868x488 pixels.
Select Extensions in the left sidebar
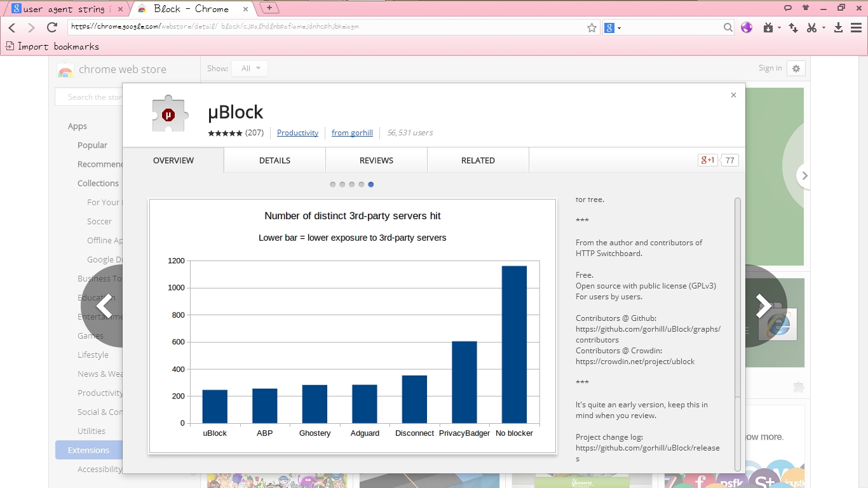89,450
